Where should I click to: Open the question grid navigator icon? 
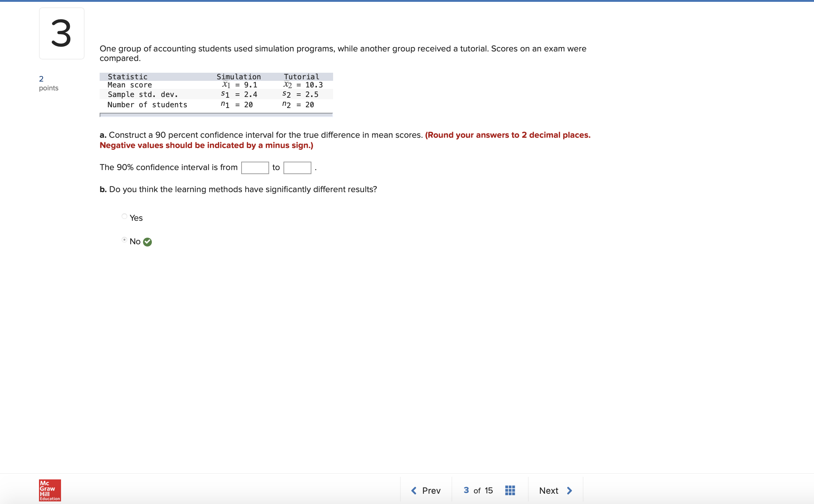[510, 490]
